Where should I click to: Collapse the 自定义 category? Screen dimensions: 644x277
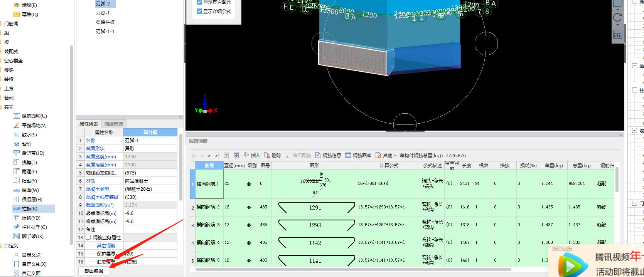click(x=11, y=245)
